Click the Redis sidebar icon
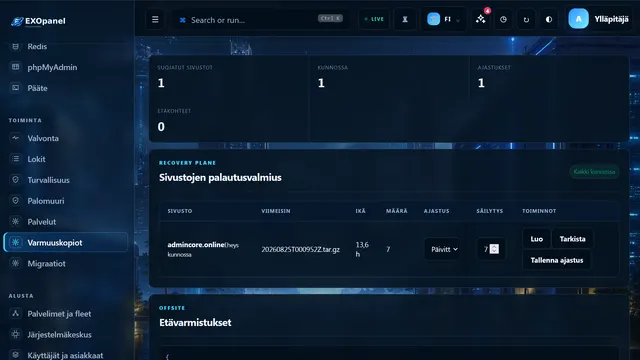Screen dimensions: 640x360 click(x=16, y=46)
